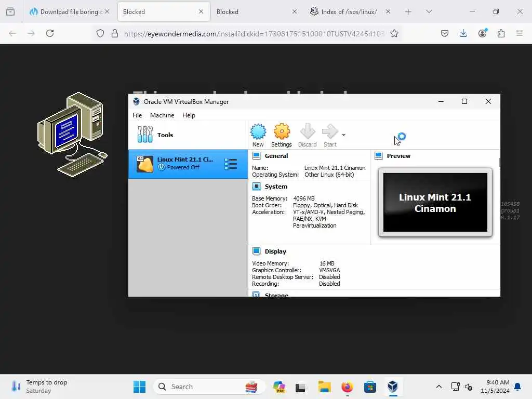Close the active Blocked tab

(x=201, y=11)
